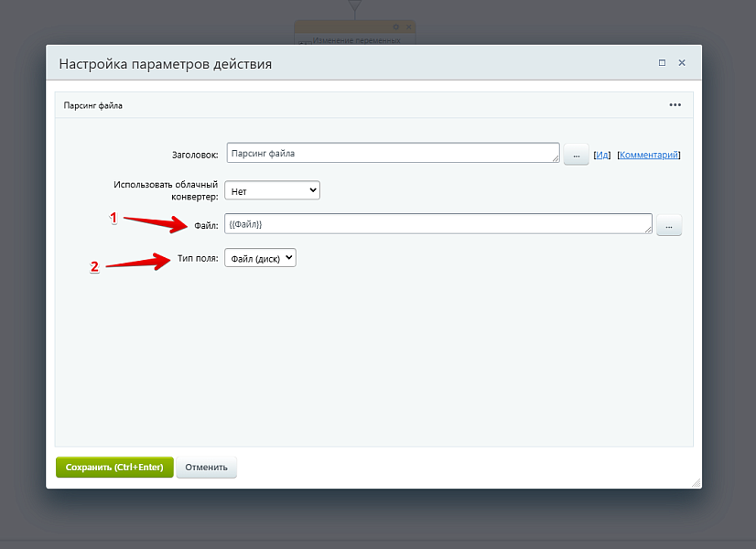756x549 pixels.
Task: Open the three-dots menu in Парсинг файла panel
Action: [675, 105]
